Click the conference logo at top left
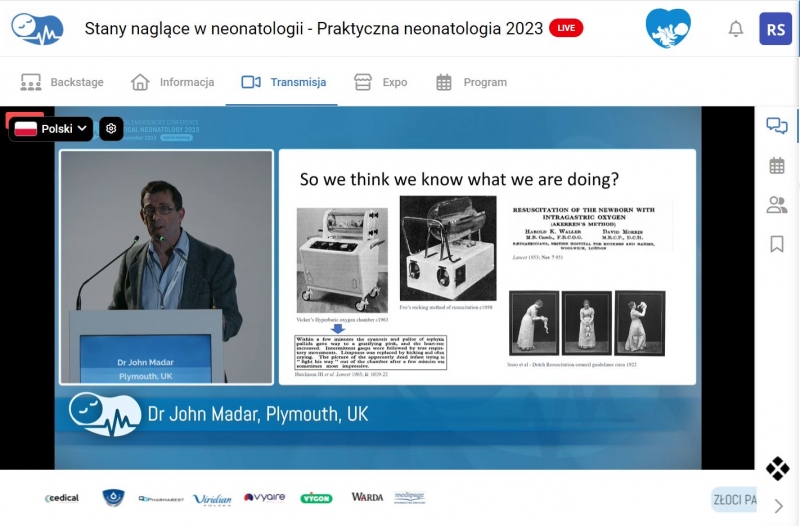 (37, 28)
